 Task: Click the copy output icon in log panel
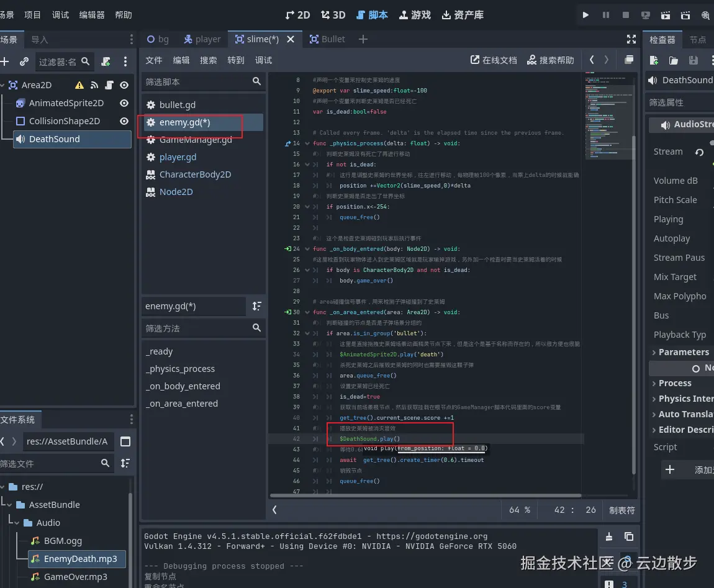click(629, 536)
